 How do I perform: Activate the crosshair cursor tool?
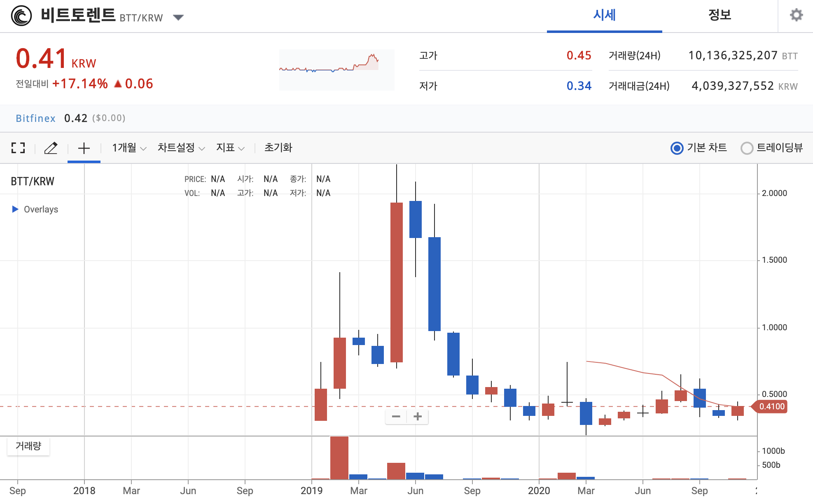pyautogui.click(x=84, y=148)
